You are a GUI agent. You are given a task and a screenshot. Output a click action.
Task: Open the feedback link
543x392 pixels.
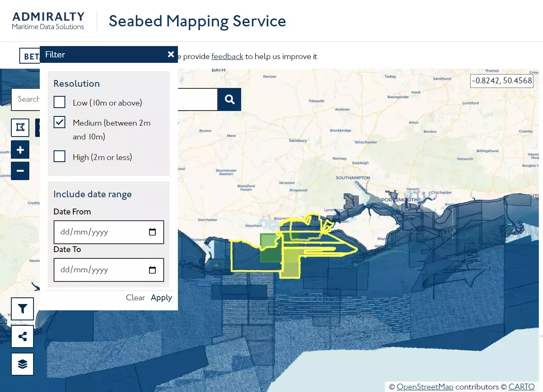(227, 56)
